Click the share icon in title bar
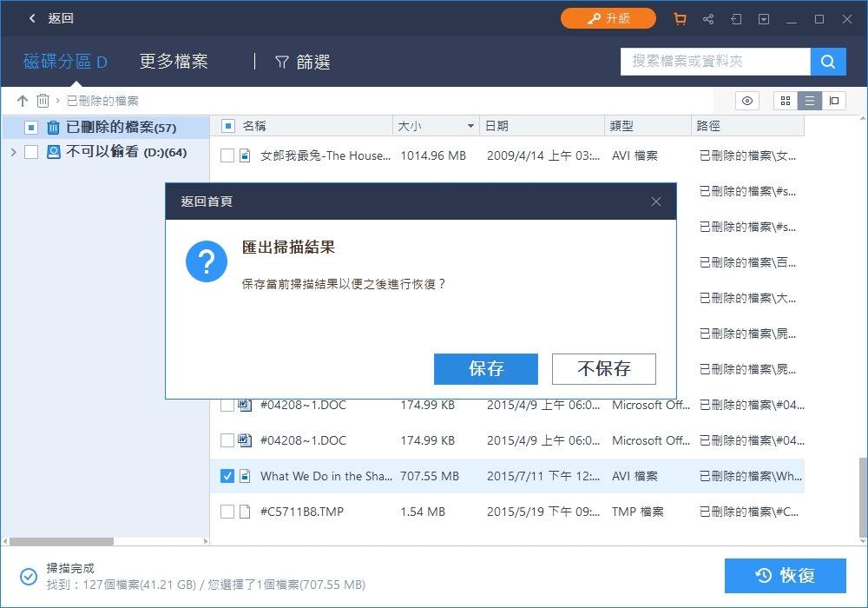 (x=708, y=19)
